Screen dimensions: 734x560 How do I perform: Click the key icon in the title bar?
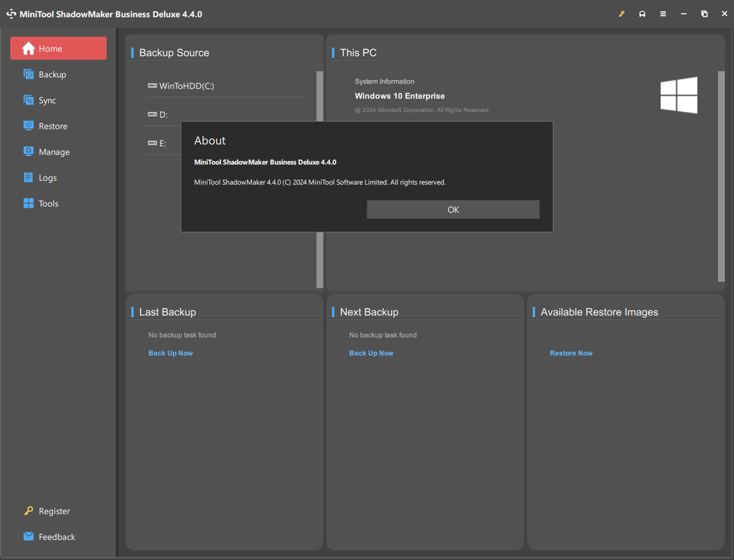coord(621,13)
